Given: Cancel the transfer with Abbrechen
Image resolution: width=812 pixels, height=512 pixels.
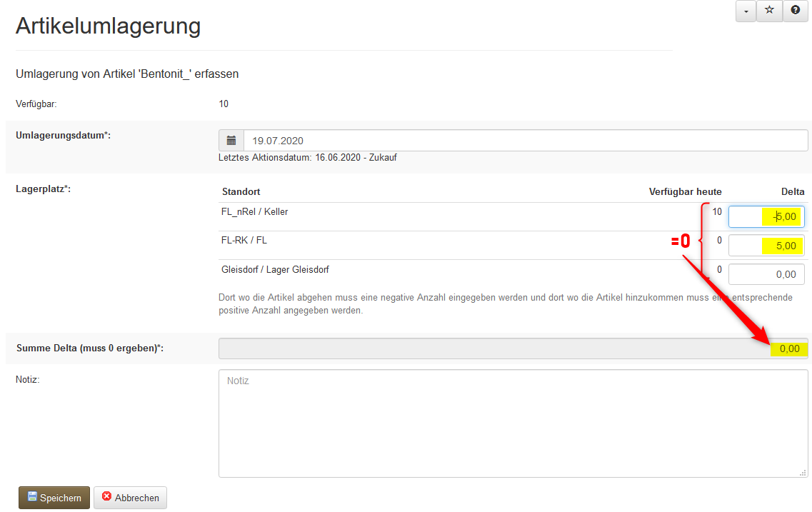Looking at the screenshot, I should click(130, 498).
